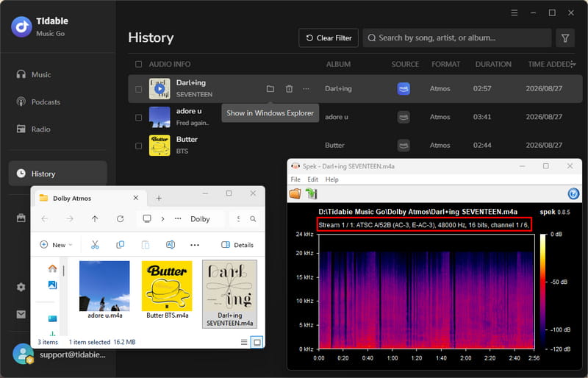Check the adore u row checkbox
This screenshot has height=378, width=588.
[138, 117]
